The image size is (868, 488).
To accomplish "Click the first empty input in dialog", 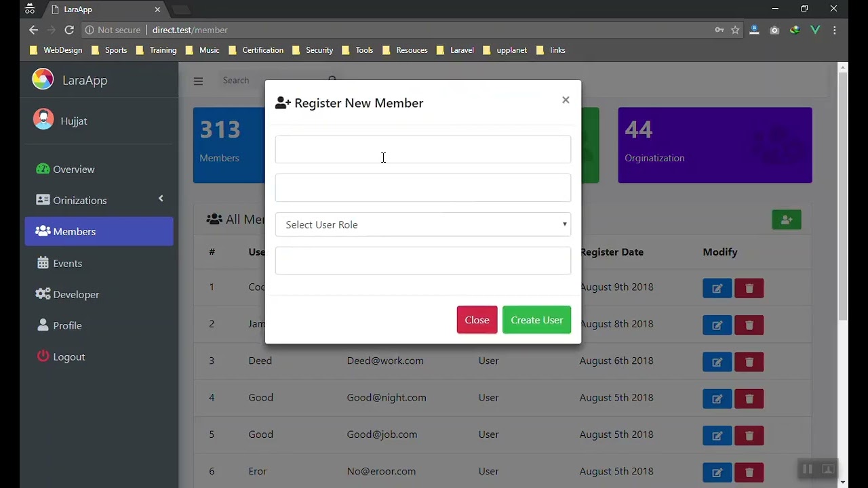I will [423, 150].
